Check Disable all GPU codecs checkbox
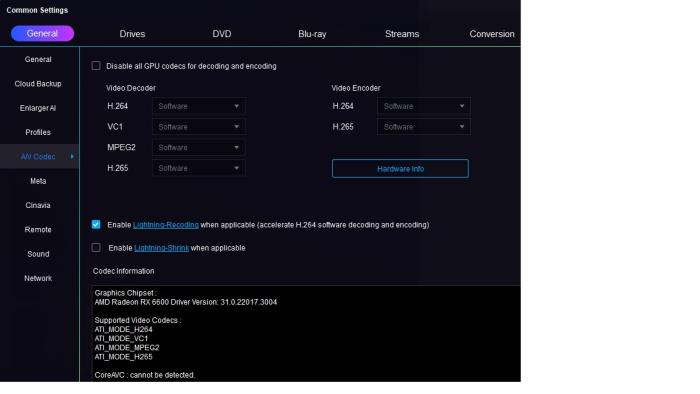Screen dimensions: 700x394 tap(96, 66)
